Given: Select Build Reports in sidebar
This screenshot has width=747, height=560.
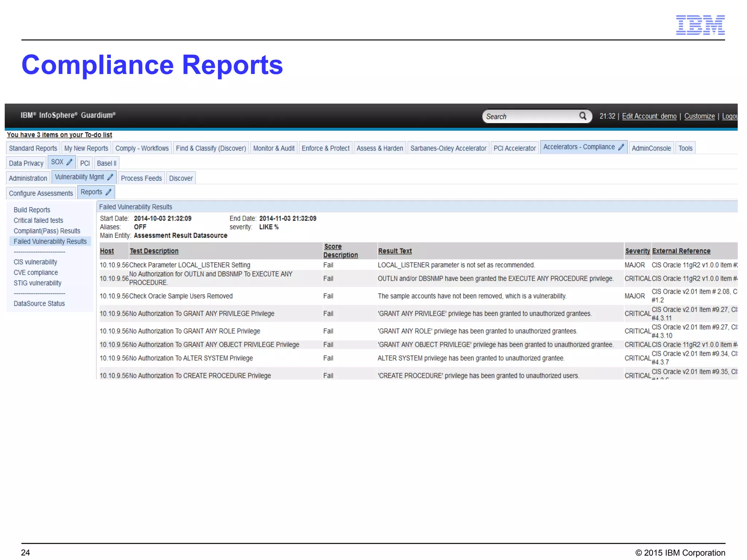Looking at the screenshot, I should coord(32,210).
